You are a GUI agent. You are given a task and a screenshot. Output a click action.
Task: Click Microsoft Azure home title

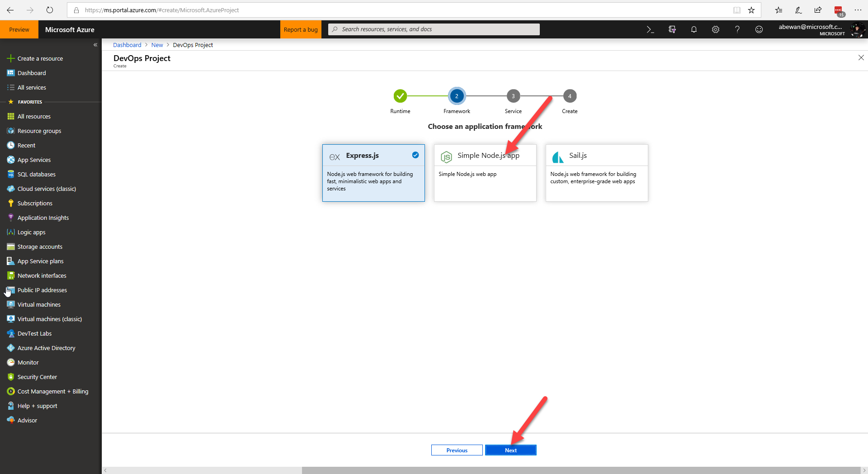pos(70,29)
